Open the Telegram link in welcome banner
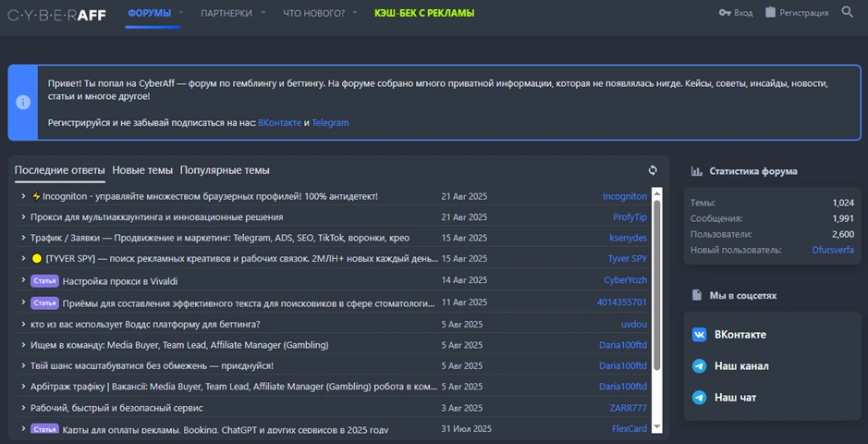This screenshot has width=868, height=444. 330,122
